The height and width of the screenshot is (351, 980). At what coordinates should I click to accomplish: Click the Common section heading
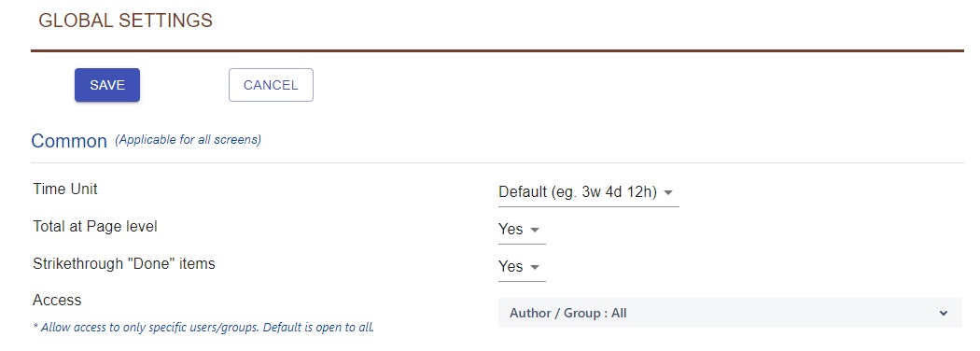coord(69,141)
